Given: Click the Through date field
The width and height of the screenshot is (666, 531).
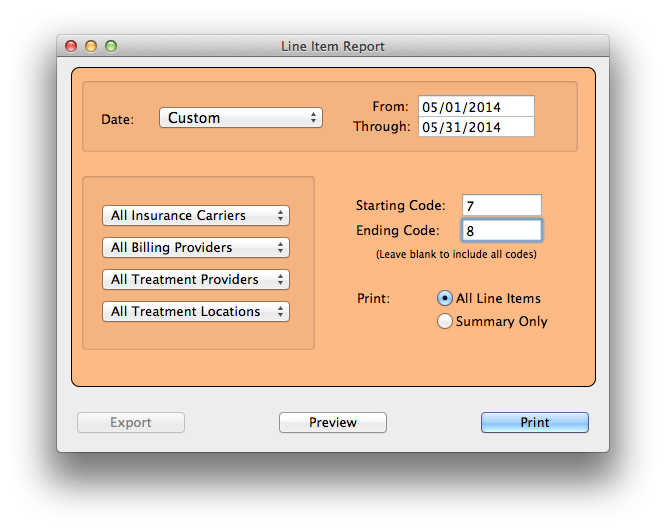Looking at the screenshot, I should (x=477, y=127).
